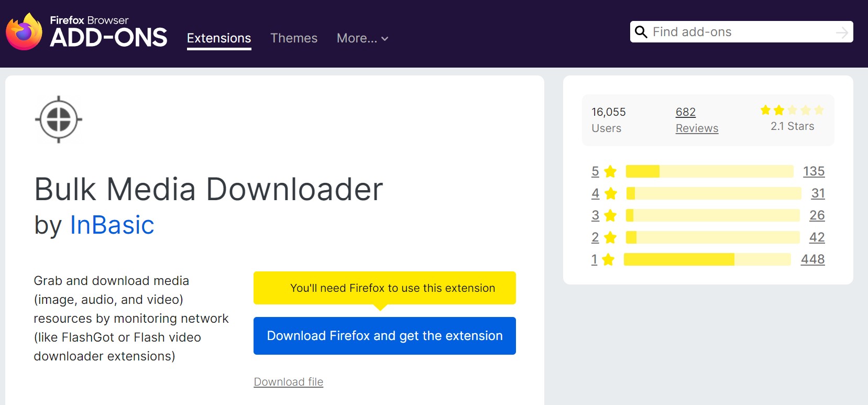
Task: Click the star icon next to rating 1
Action: click(608, 259)
